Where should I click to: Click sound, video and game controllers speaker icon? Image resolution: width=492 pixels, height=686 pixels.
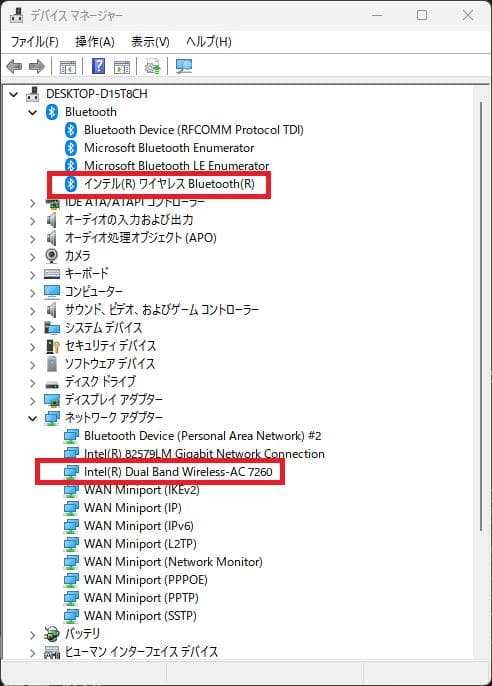click(x=51, y=310)
